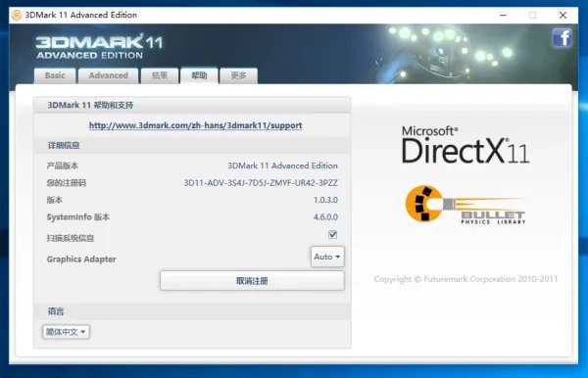Switch to the Advanced tab
The width and height of the screenshot is (588, 378).
[x=108, y=75]
